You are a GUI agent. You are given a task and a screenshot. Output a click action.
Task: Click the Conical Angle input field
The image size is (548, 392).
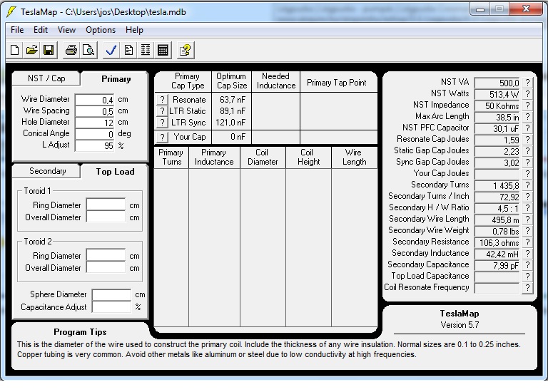coord(94,134)
